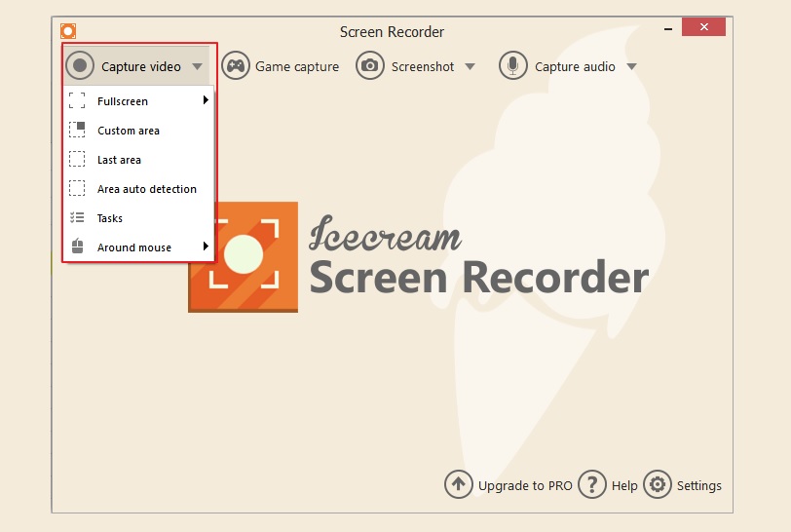Open the Around mouse submenu arrow
791x532 pixels.
click(x=206, y=247)
